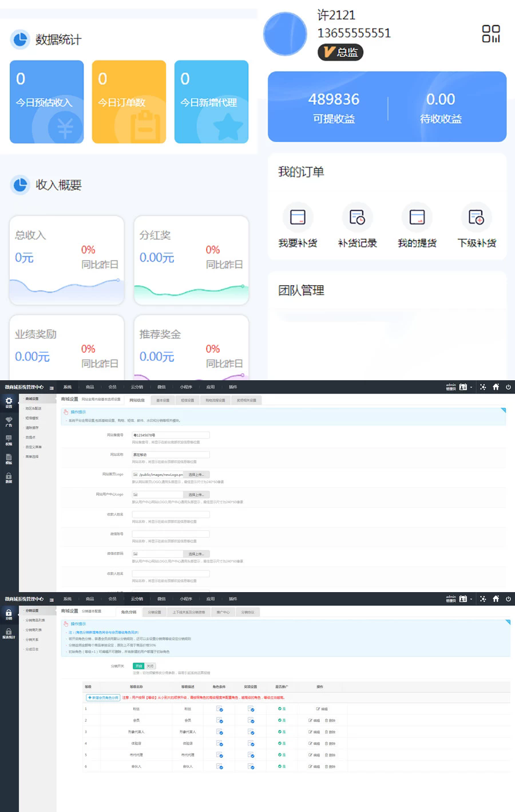Expand the 分销 sidebar section
The height and width of the screenshot is (812, 515).
point(9,614)
